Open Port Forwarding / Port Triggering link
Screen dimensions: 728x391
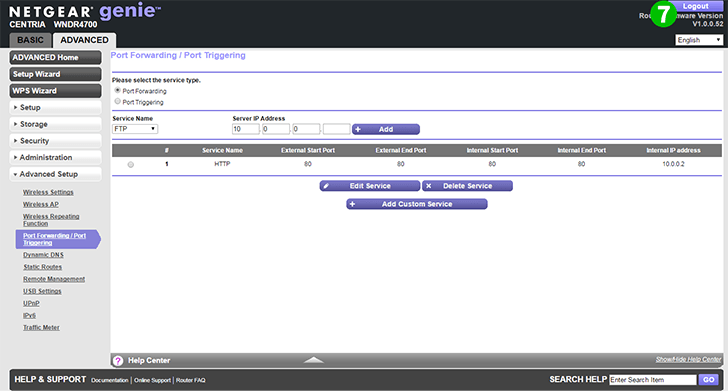[x=54, y=239]
